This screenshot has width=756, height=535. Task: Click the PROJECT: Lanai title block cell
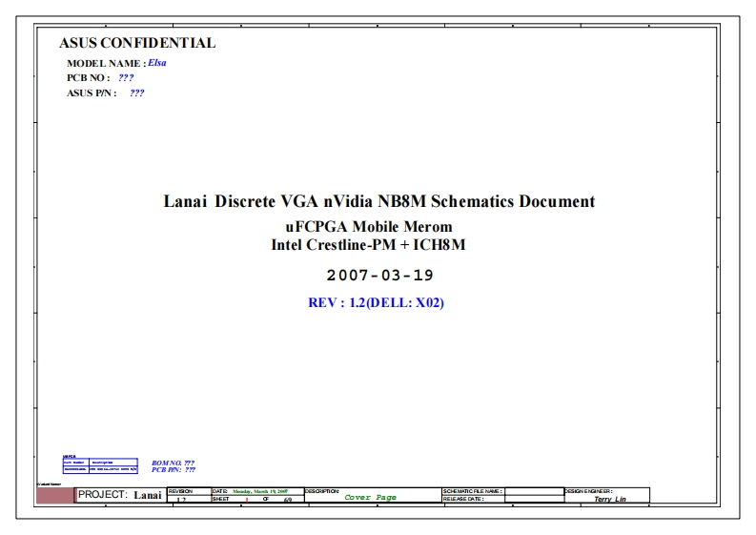(x=119, y=494)
